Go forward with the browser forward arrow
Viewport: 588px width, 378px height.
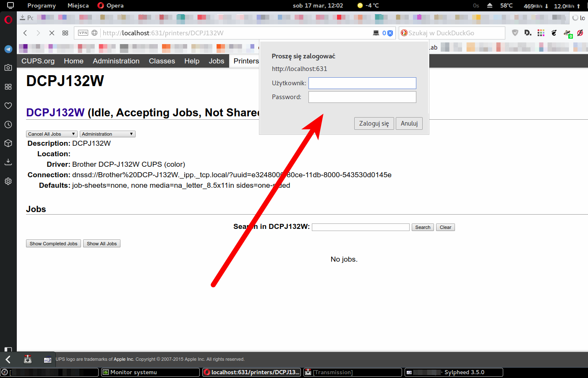(38, 33)
